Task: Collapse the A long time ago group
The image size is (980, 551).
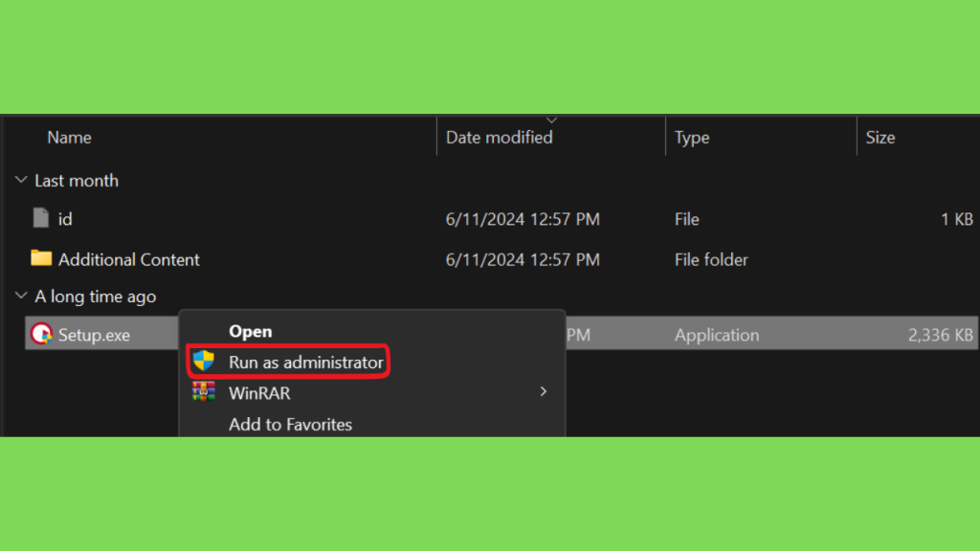Action: pyautogui.click(x=21, y=295)
